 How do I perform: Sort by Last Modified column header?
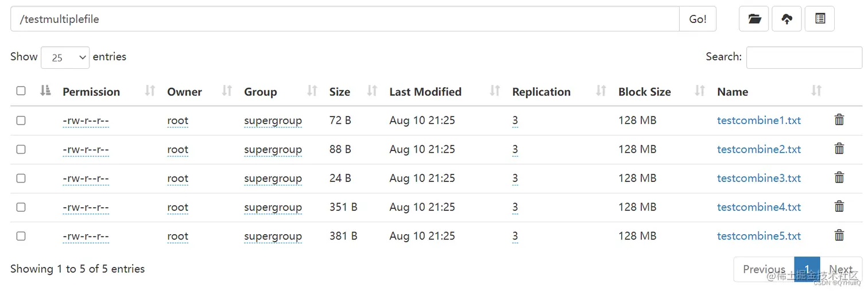tap(425, 92)
